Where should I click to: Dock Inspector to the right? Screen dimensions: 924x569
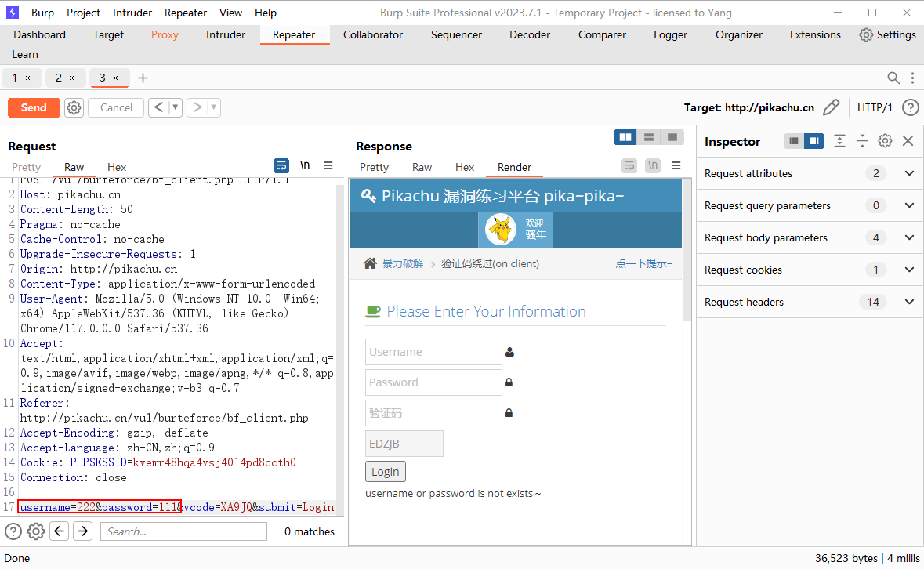(x=813, y=141)
